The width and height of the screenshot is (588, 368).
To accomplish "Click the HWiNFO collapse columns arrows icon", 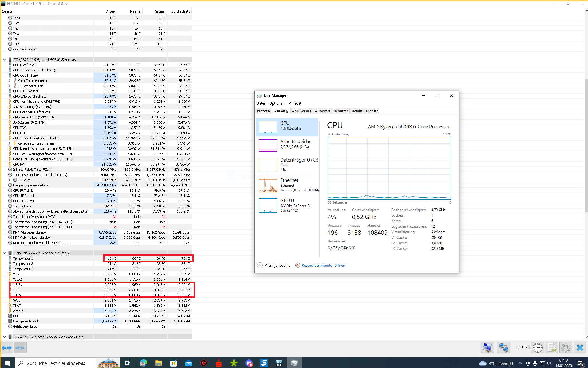I will point(20,348).
